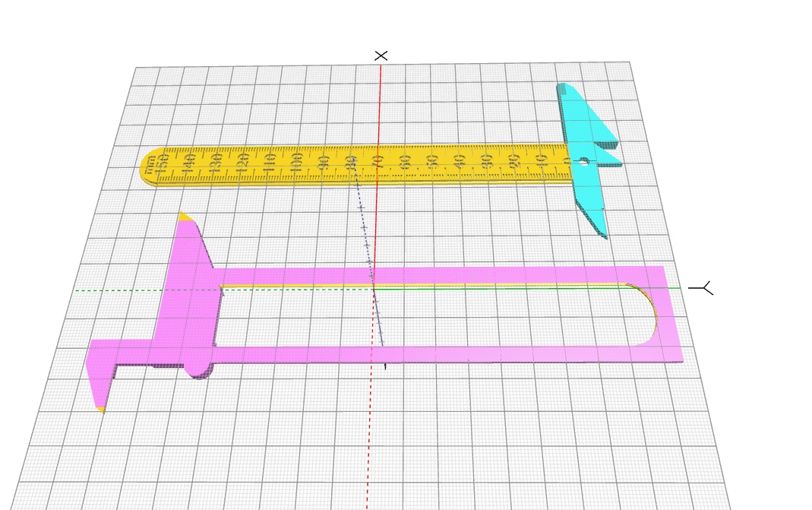This screenshot has height=510, width=812.
Task: Click the small black Z marker near the caliper
Action: pos(385,366)
